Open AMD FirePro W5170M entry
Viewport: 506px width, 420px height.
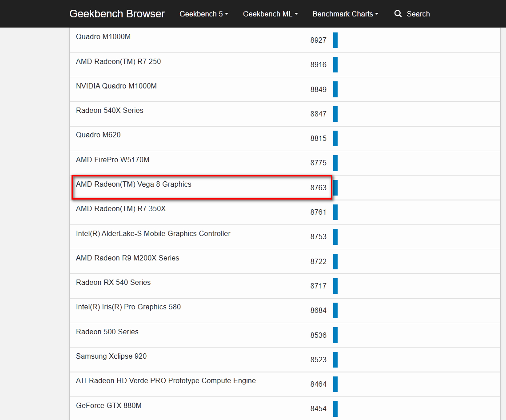(112, 160)
